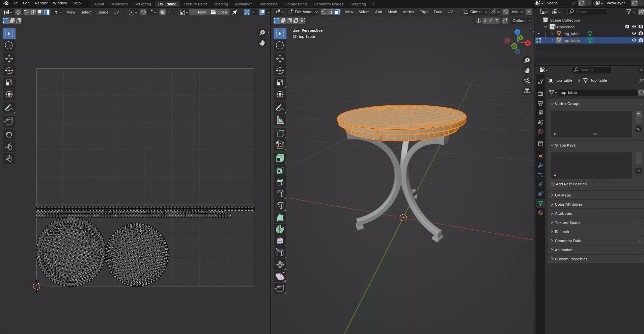The height and width of the screenshot is (334, 644).
Task: Open the Render menu
Action: (x=41, y=3)
